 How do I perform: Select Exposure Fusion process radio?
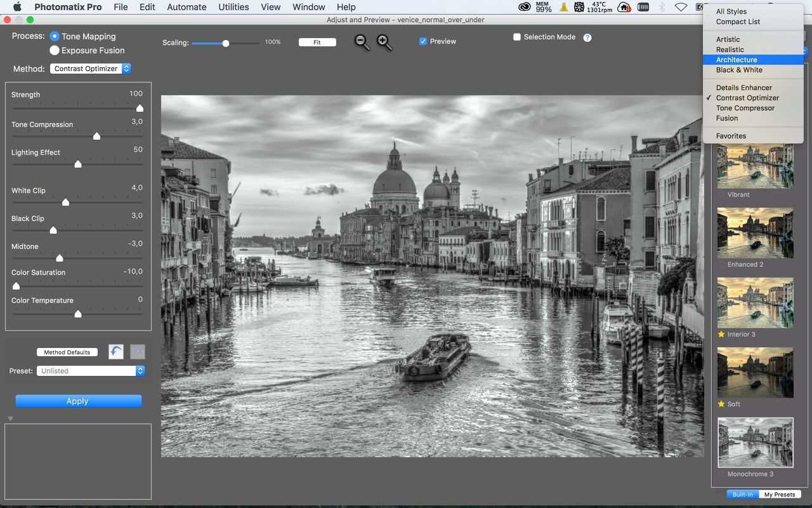tap(55, 51)
